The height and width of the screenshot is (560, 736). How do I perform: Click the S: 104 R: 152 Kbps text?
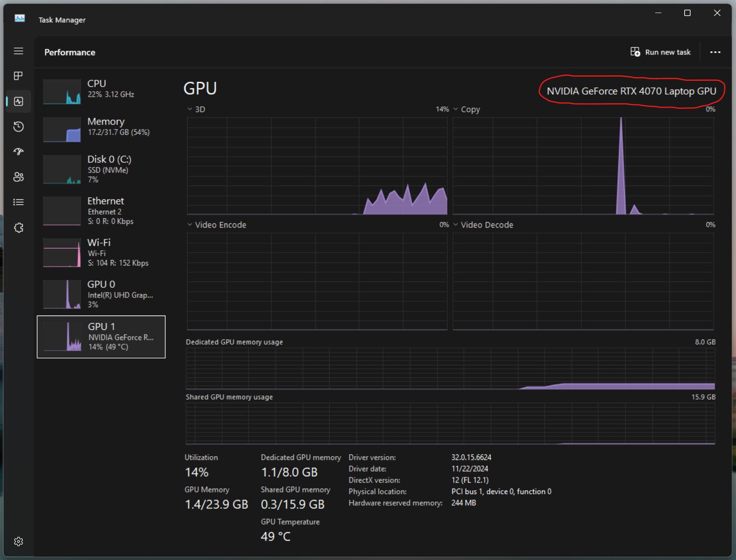[118, 263]
